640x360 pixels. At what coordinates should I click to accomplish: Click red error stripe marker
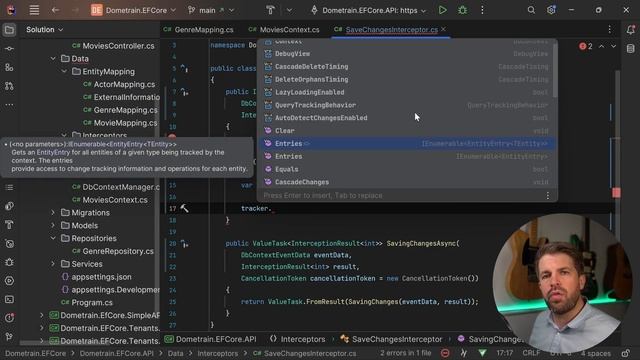(616, 193)
